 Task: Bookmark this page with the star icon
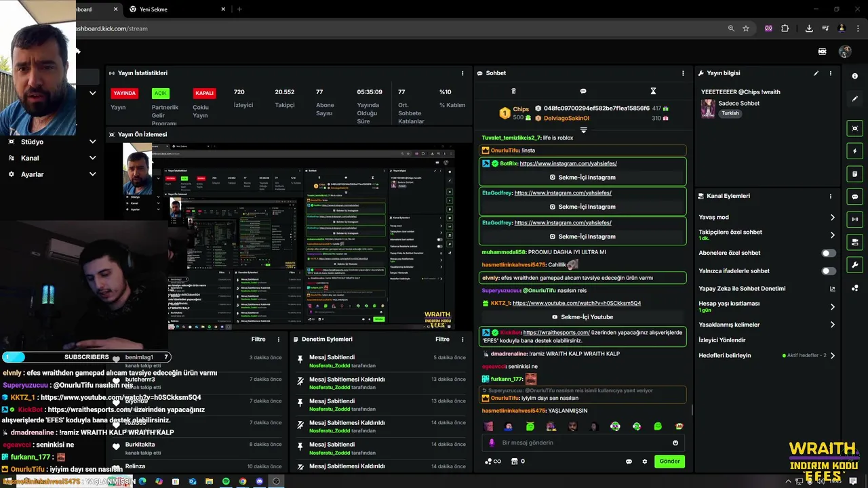(x=746, y=28)
